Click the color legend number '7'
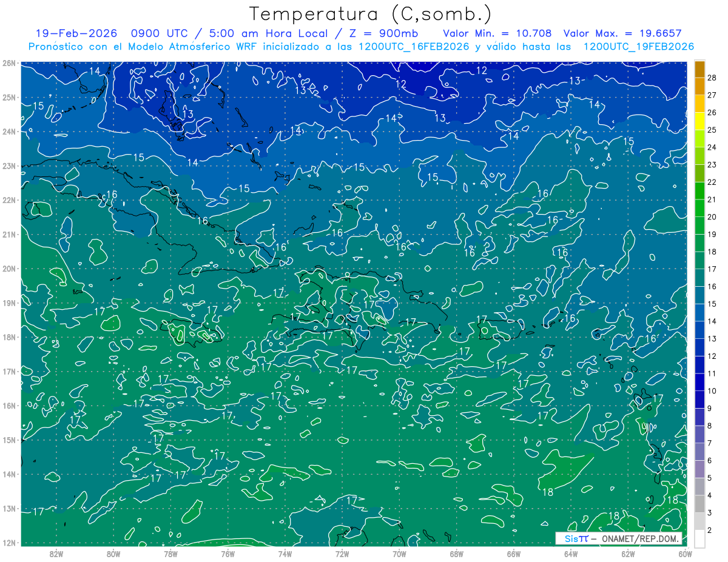 (710, 443)
